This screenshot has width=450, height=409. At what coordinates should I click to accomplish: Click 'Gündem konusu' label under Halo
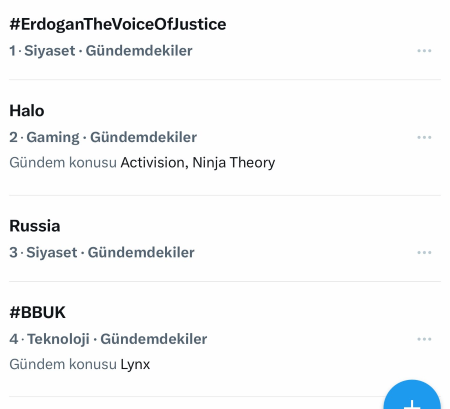click(x=63, y=163)
